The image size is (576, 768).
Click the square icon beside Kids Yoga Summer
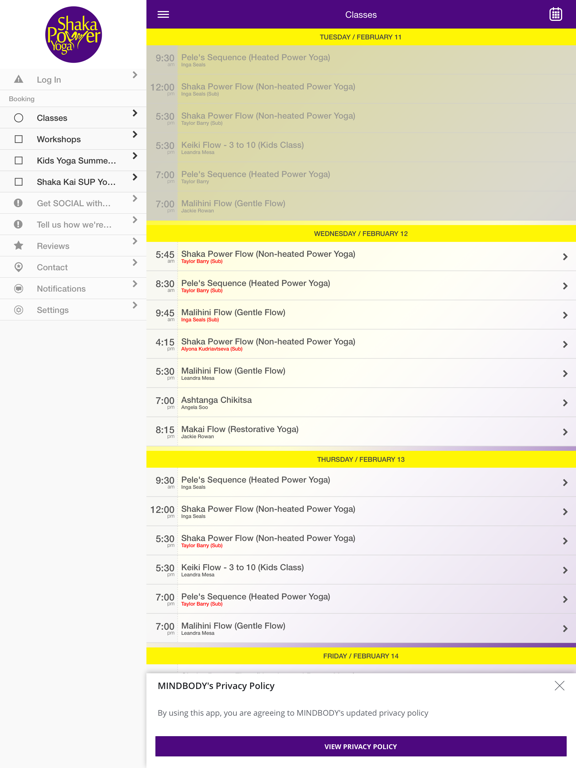coord(19,160)
